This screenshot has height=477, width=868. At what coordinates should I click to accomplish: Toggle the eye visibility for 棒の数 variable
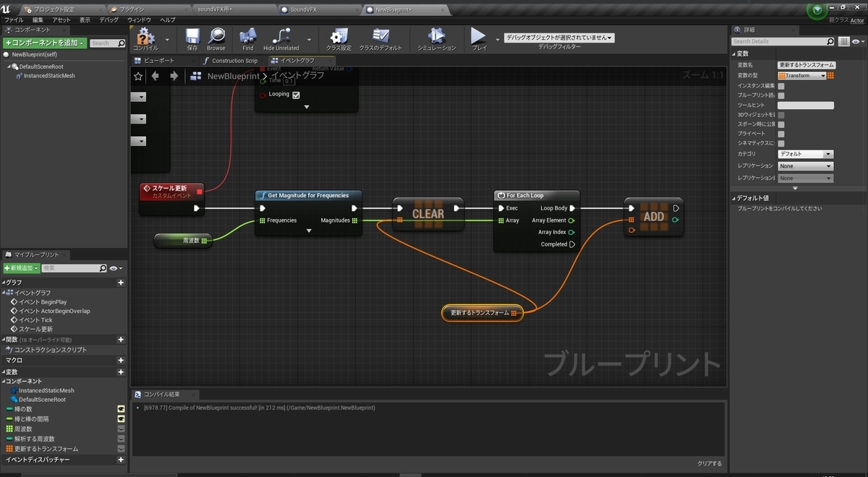point(121,409)
